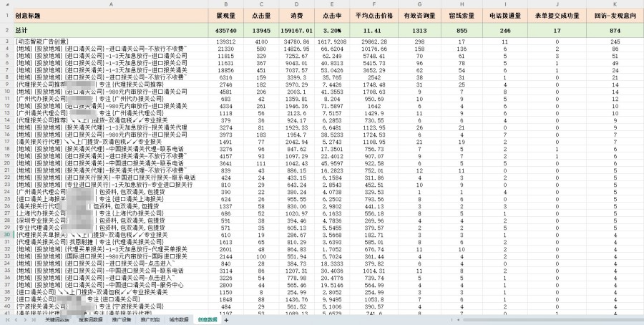Open the 城市数据 sheet tab
Image resolution: width=644 pixels, height=325 pixels.
178,320
